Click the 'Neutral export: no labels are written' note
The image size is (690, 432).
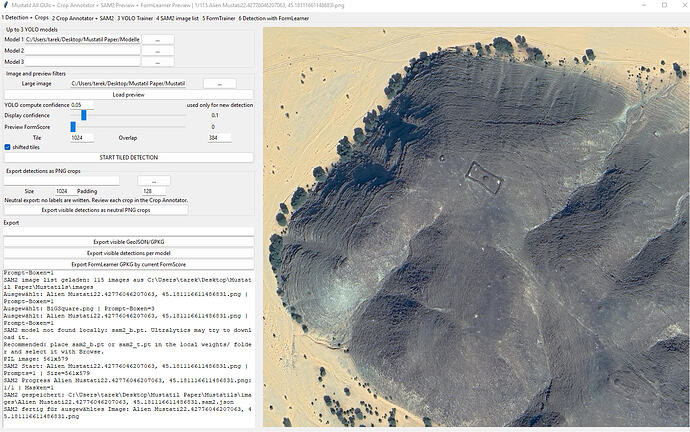[x=96, y=200]
